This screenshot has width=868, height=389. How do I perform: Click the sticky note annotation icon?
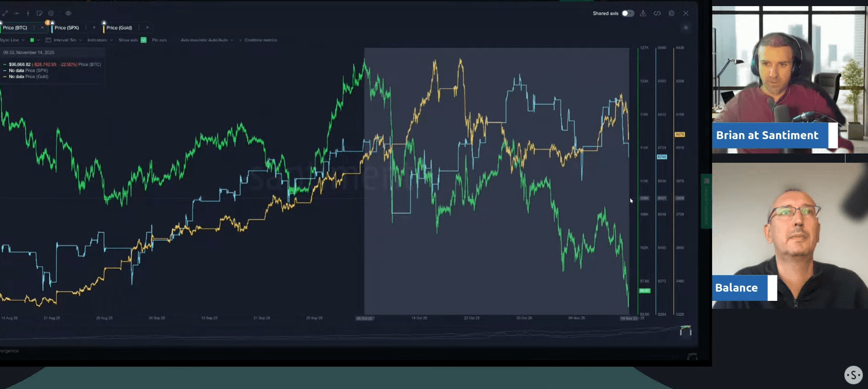click(x=40, y=13)
